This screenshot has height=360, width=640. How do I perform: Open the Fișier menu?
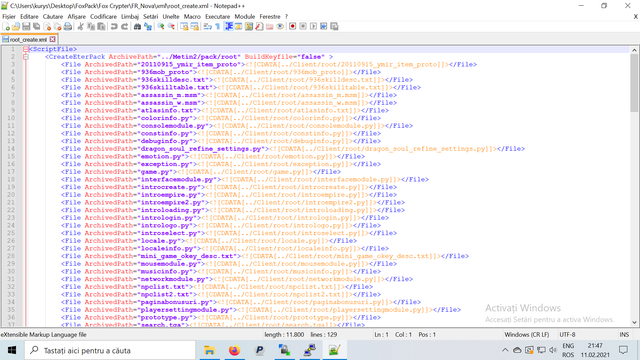[x=9, y=17]
